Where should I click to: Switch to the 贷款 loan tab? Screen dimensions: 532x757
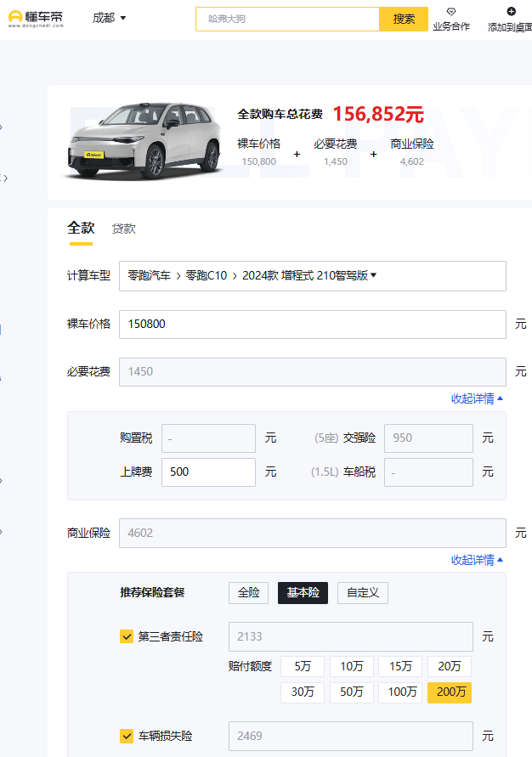pos(124,229)
